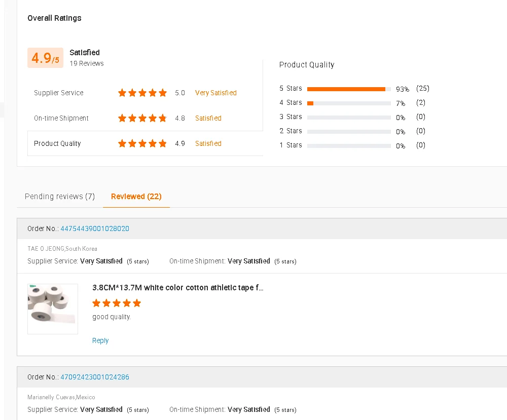Screen dimensions: 507x420
Task: Click the On-time Shipment star rating icons
Action: click(x=142, y=118)
